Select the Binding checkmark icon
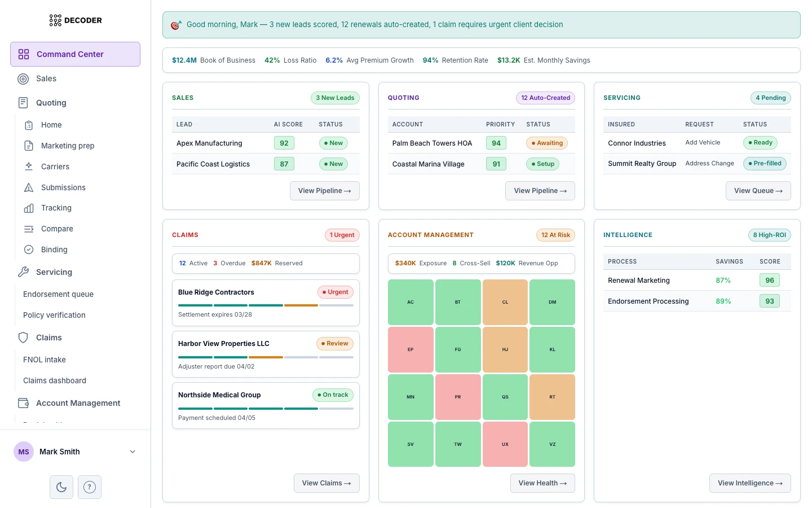812x508 pixels. [29, 249]
